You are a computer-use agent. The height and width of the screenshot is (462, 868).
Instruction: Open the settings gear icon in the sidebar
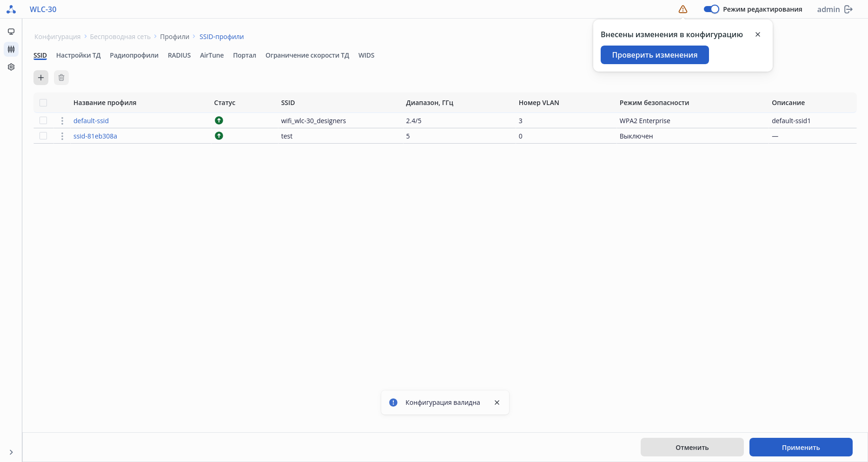pyautogui.click(x=11, y=67)
